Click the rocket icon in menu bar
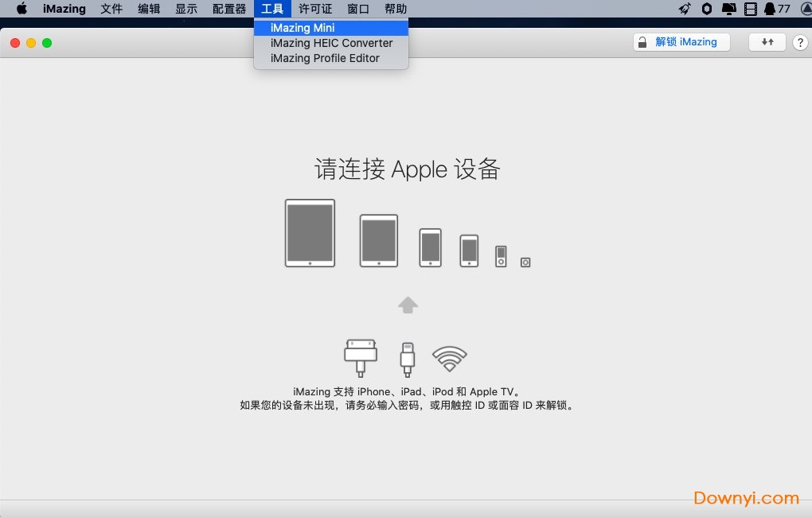The width and height of the screenshot is (812, 517). pyautogui.click(x=685, y=9)
